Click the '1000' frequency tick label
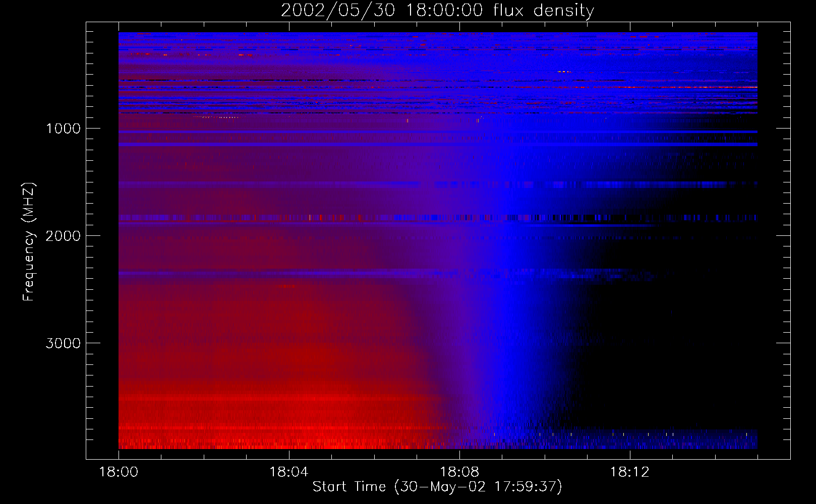This screenshot has width=816, height=504. coord(63,129)
